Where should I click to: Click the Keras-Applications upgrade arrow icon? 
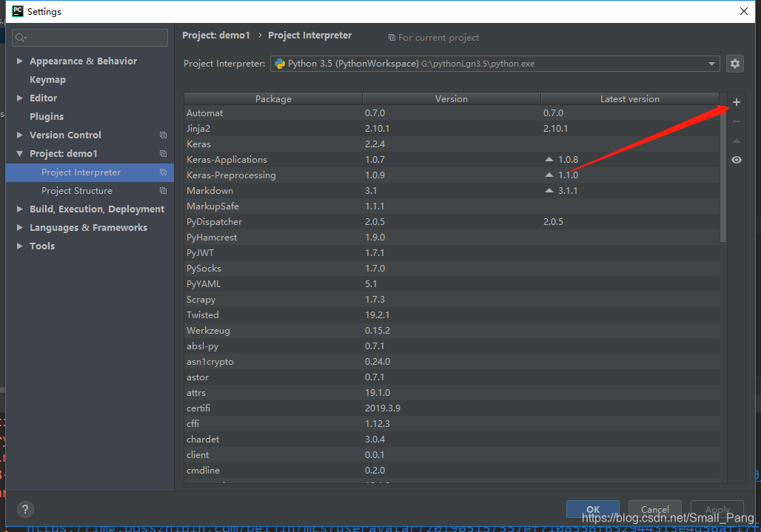[549, 159]
